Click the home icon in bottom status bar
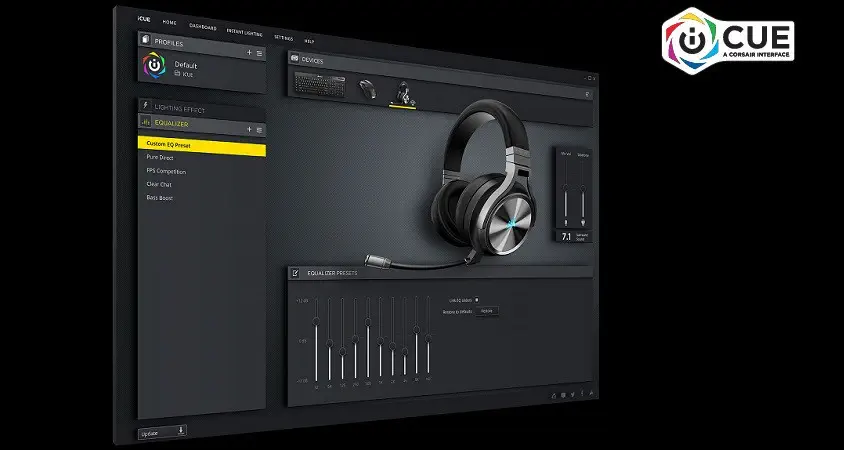Image resolution: width=844 pixels, height=450 pixels. pyautogui.click(x=553, y=396)
